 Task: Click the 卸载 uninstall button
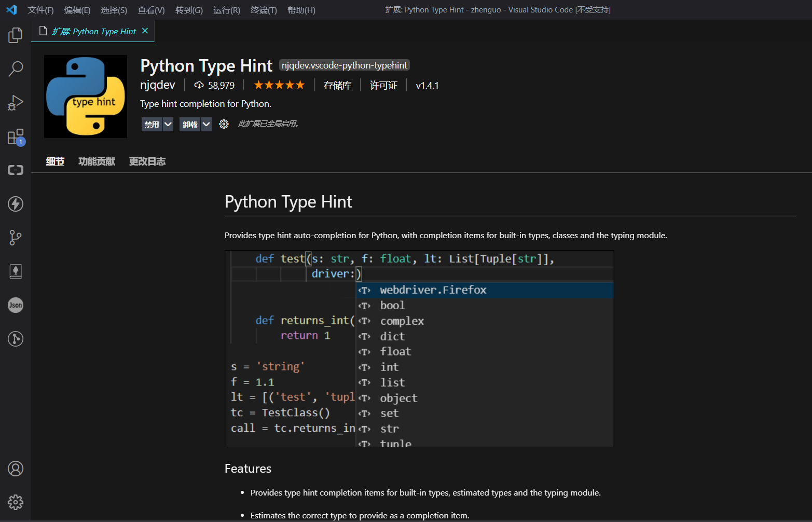(x=190, y=124)
